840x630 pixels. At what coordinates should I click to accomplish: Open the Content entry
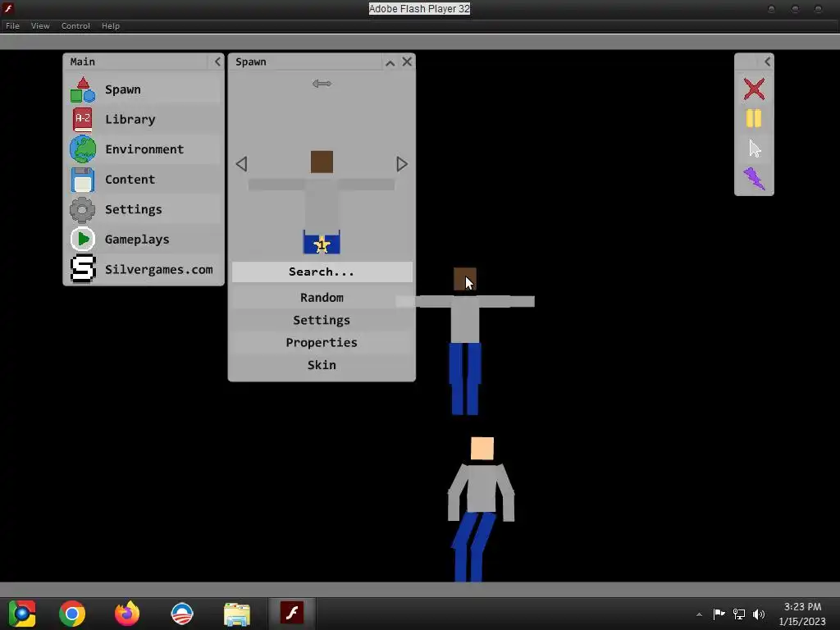pos(130,180)
